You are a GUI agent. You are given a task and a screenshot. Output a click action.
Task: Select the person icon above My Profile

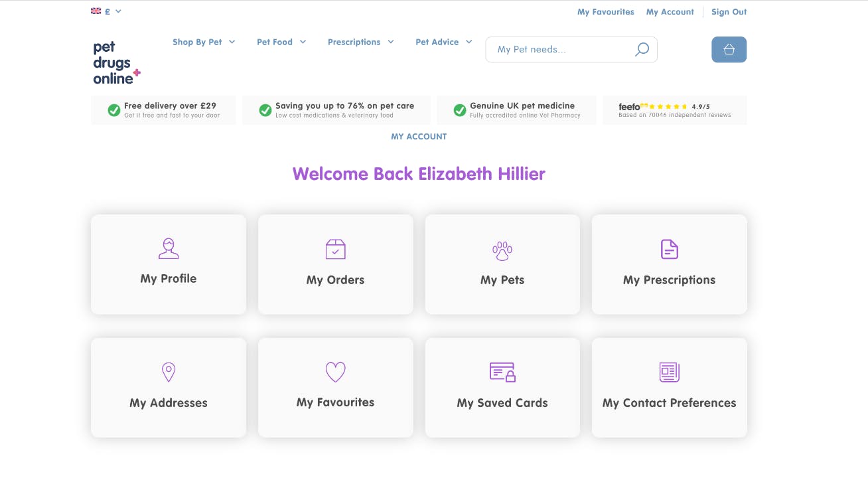(168, 249)
